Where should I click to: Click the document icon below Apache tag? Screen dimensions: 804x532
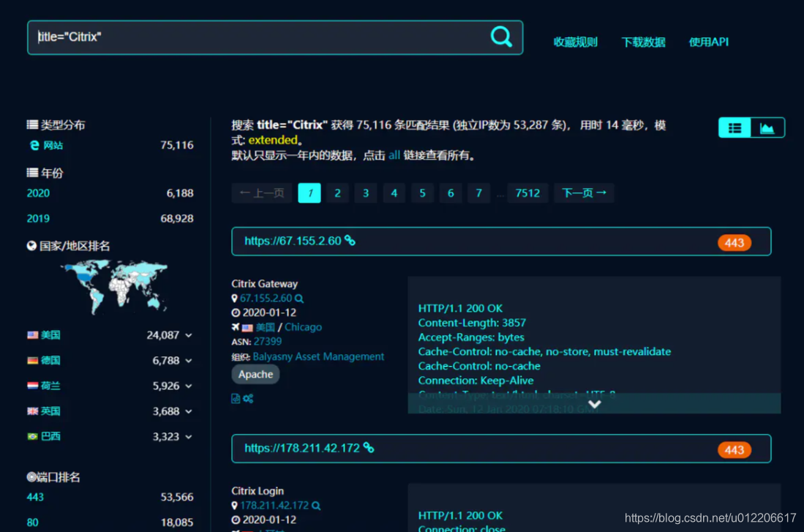click(x=236, y=399)
